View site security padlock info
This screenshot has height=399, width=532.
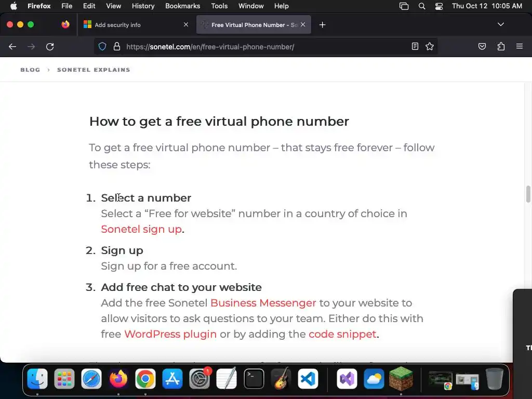pyautogui.click(x=117, y=46)
